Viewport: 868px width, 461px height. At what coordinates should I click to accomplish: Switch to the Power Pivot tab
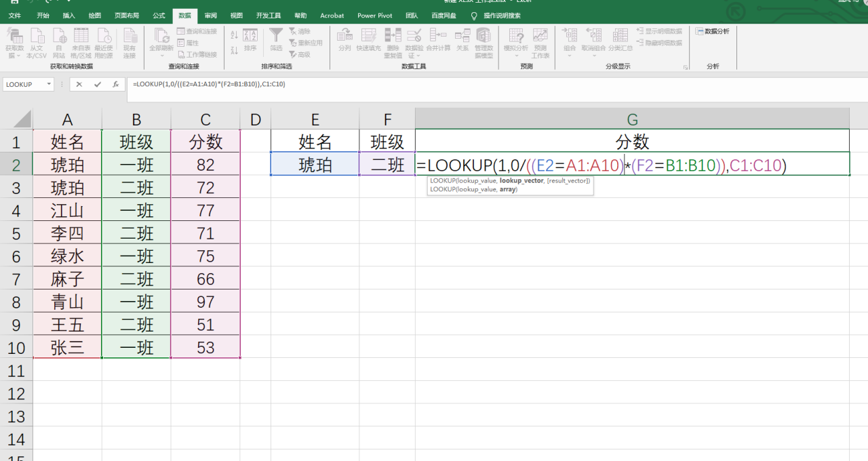pyautogui.click(x=375, y=16)
